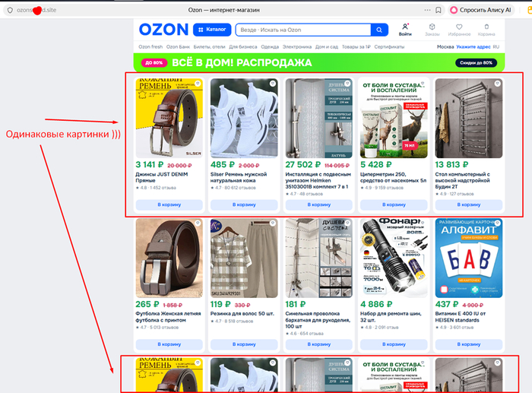Open the Войти login icon

point(405,30)
